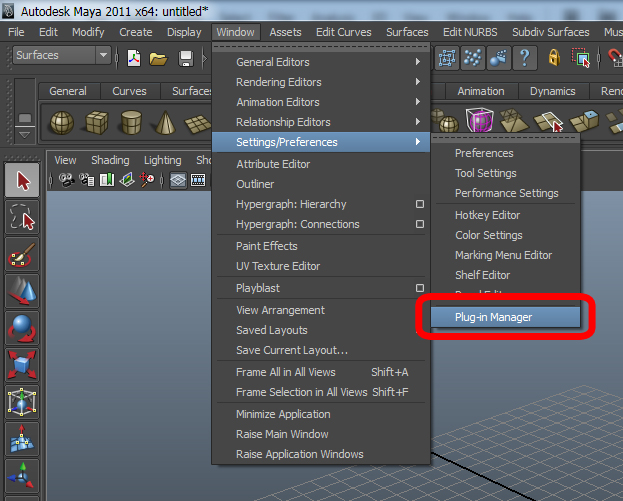This screenshot has height=501, width=623.
Task: Pick the Soft Modification tool
Action: tap(22, 439)
